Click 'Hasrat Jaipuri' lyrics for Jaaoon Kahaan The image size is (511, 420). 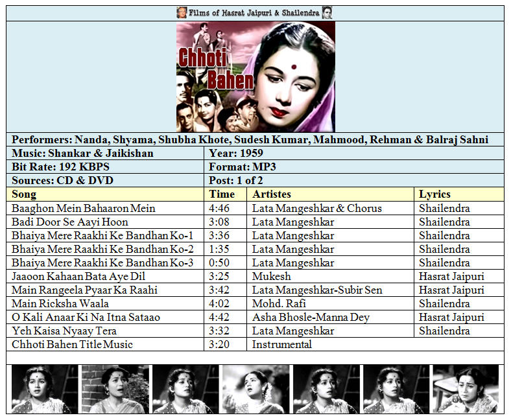click(452, 276)
